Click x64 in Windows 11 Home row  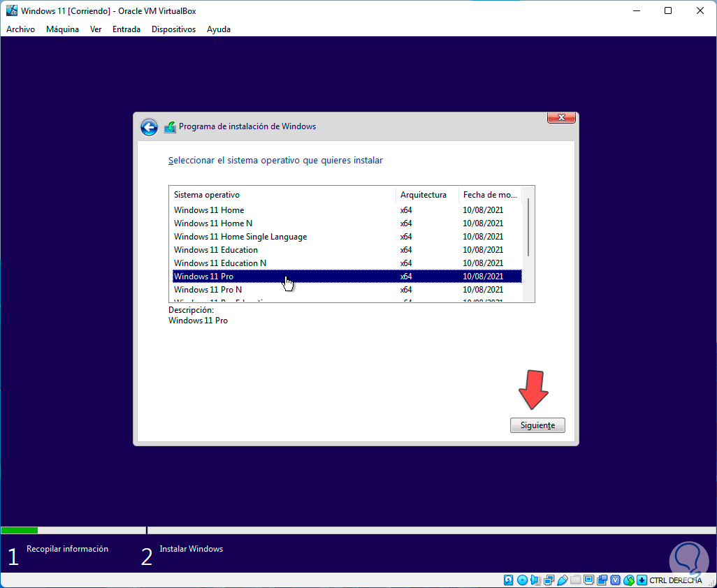pos(406,210)
